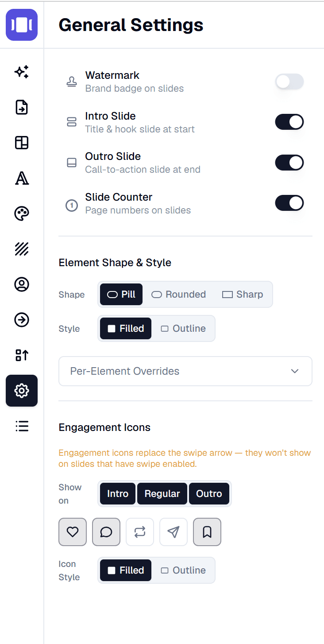Turn off the Slide Counter
324x644 pixels.
[289, 203]
